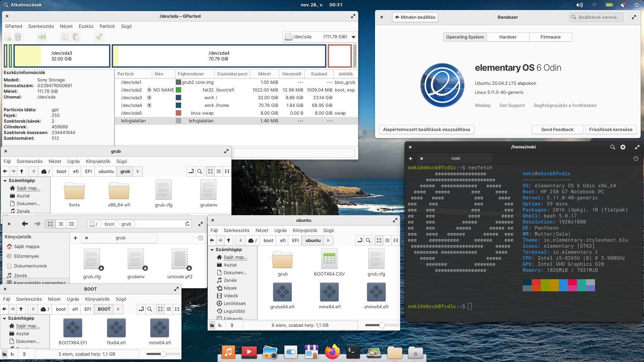The image size is (644, 362).
Task: Select fbx64.efi in BOOT window
Action: (116, 331)
